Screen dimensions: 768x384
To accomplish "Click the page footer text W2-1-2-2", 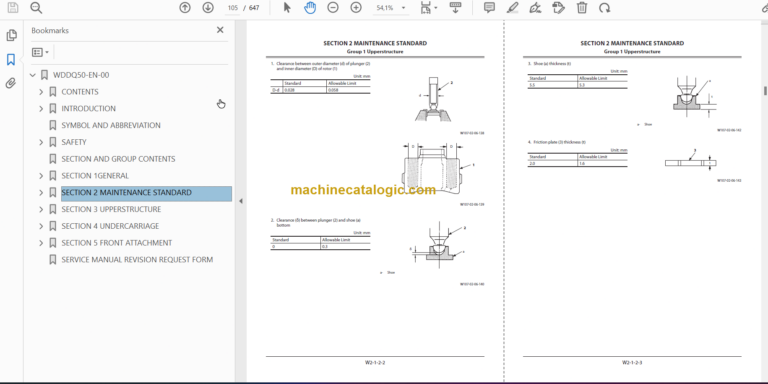I will 375,362.
